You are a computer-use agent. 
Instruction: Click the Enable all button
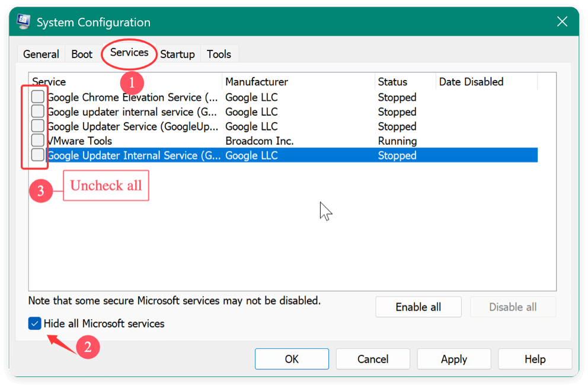418,307
